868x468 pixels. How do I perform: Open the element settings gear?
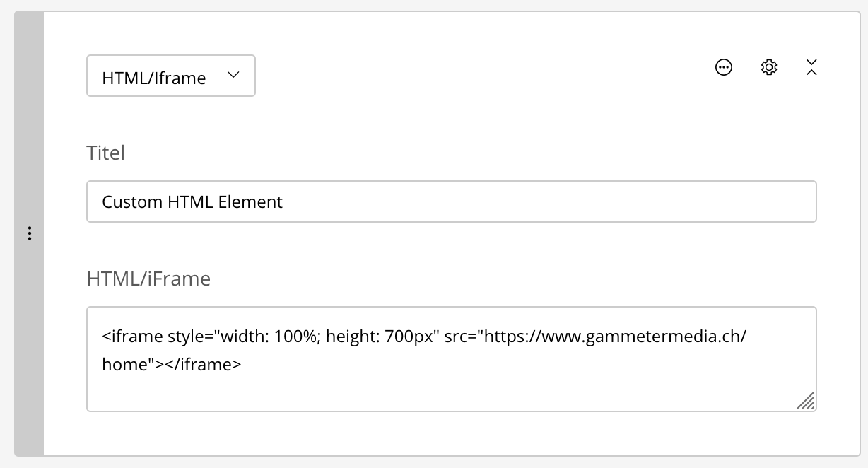coord(769,67)
